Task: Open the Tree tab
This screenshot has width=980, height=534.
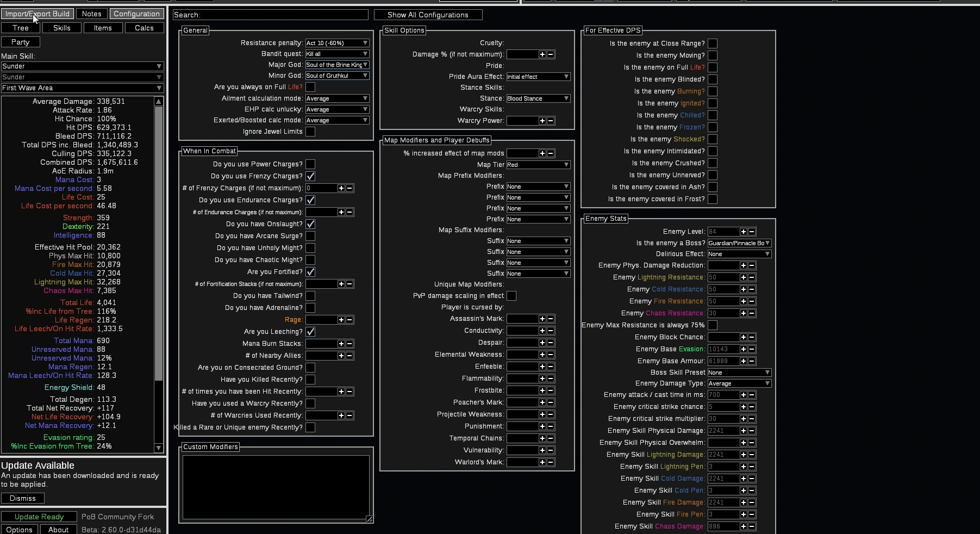Action: (21, 28)
